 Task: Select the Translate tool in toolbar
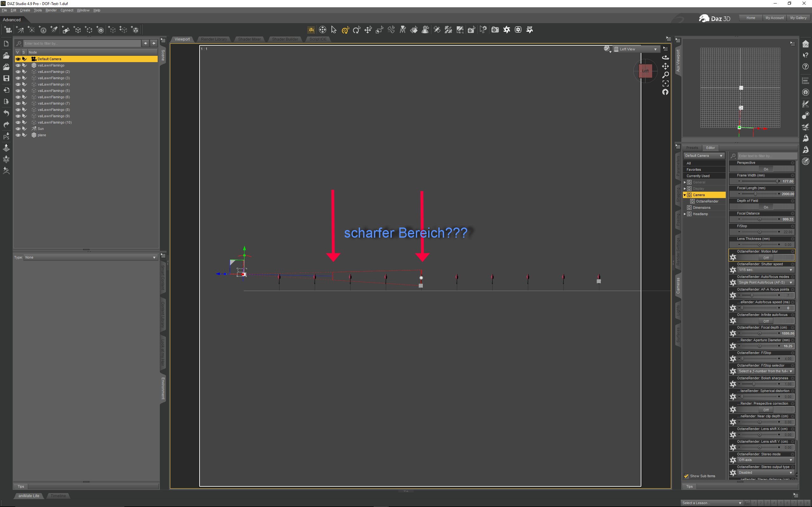tap(368, 30)
